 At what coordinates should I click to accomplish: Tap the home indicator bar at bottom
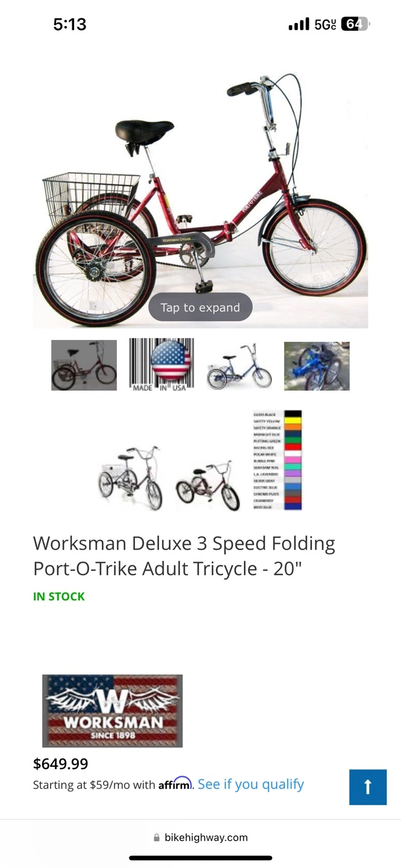pyautogui.click(x=200, y=858)
